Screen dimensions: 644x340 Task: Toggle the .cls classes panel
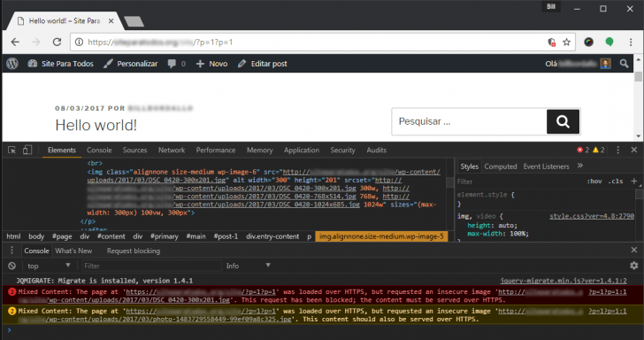coord(616,182)
